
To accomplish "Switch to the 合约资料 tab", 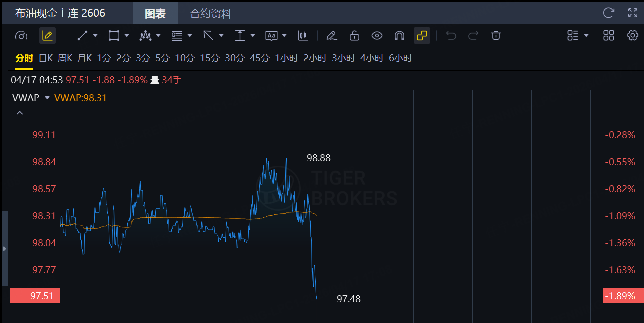I will pos(211,13).
